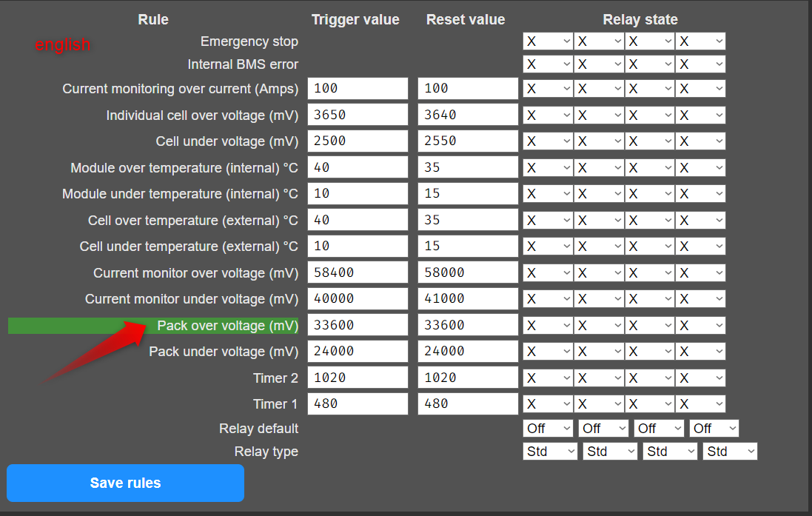The width and height of the screenshot is (812, 516).
Task: Select the Trigger value field for Pack over voltage
Action: (x=358, y=324)
